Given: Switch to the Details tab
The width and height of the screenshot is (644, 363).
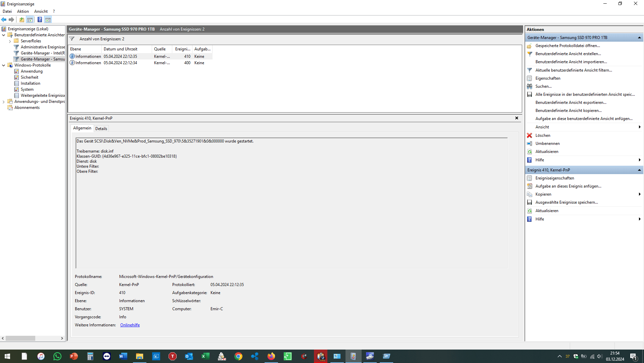Looking at the screenshot, I should click(101, 128).
